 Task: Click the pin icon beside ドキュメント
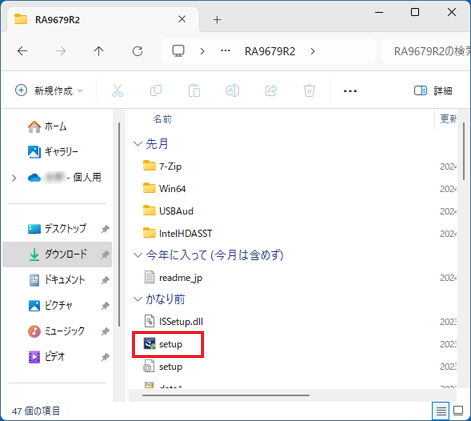click(105, 280)
